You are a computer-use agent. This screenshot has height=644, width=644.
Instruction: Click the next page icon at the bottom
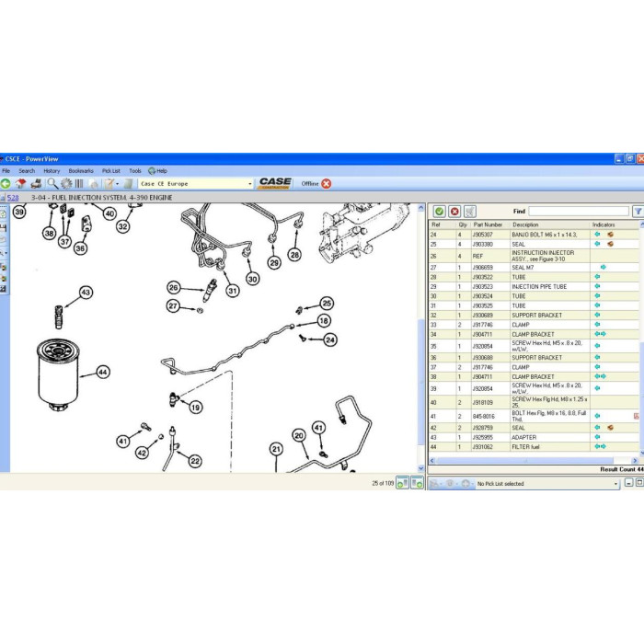(418, 483)
